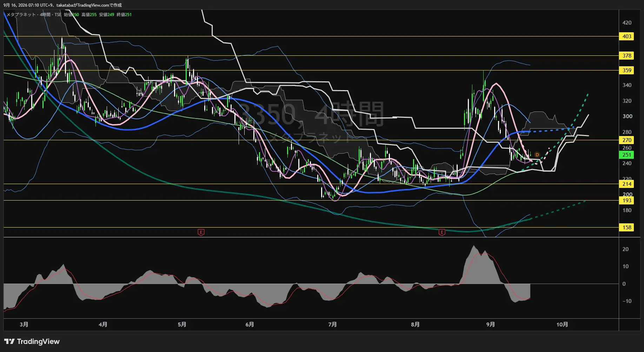This screenshot has height=352, width=644.
Task: Click the 420 price axis value
Action: point(627,23)
